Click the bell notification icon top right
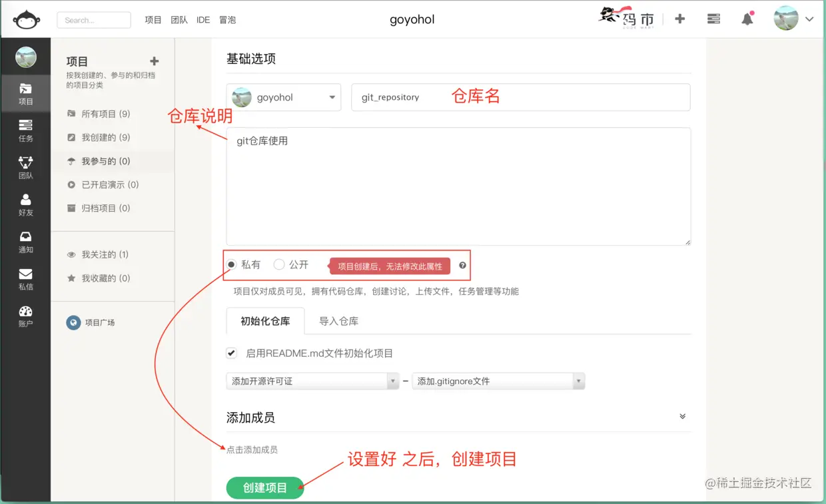Image resolution: width=826 pixels, height=504 pixels. tap(747, 19)
